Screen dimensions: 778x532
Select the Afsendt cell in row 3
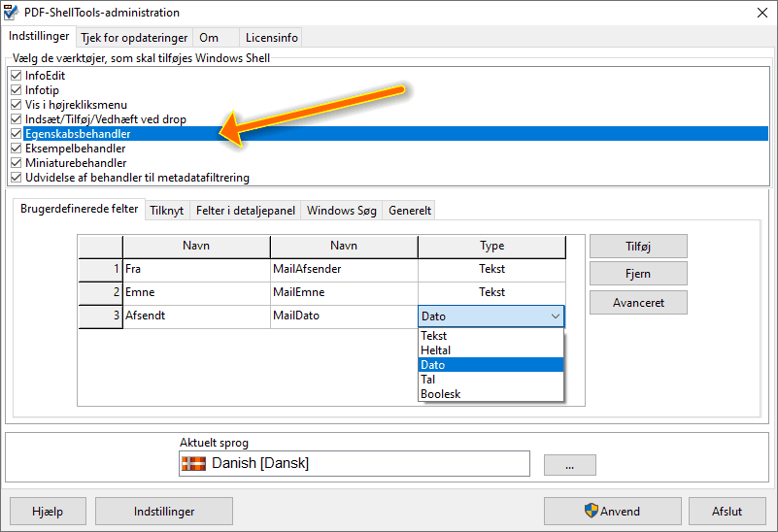point(196,316)
